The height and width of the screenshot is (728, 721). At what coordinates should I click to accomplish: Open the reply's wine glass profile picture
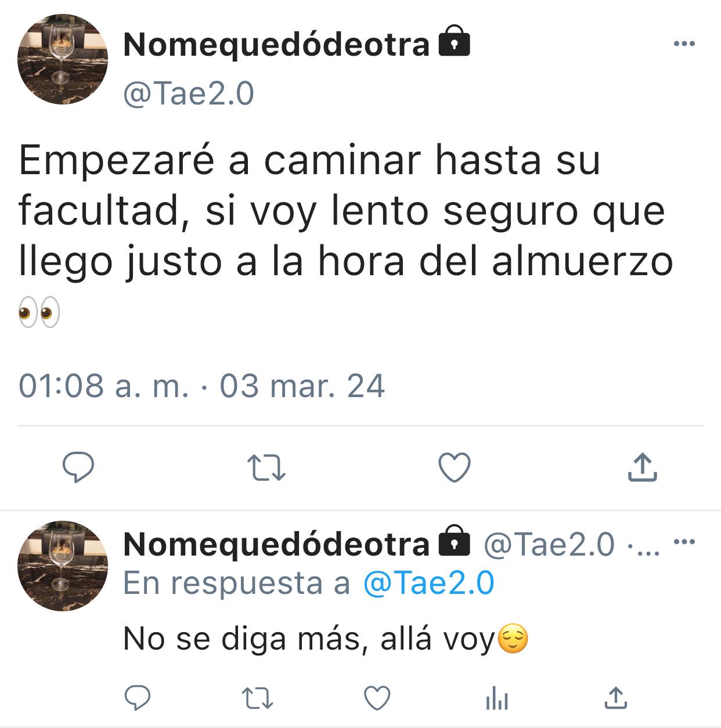click(63, 565)
